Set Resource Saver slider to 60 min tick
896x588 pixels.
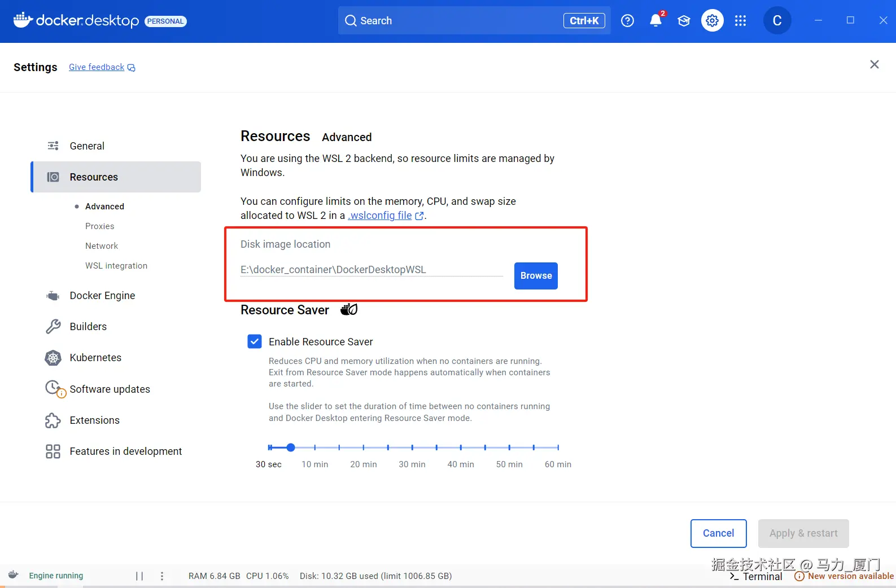coord(558,447)
